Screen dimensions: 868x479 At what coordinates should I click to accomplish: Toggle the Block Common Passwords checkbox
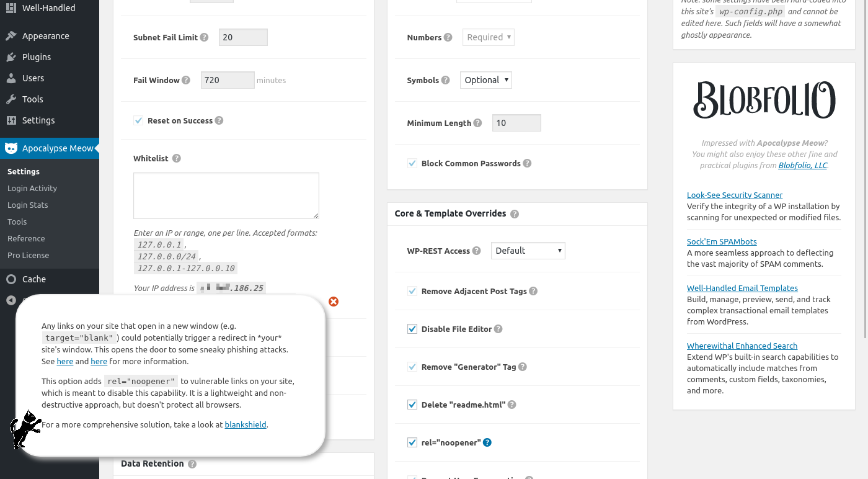[412, 163]
